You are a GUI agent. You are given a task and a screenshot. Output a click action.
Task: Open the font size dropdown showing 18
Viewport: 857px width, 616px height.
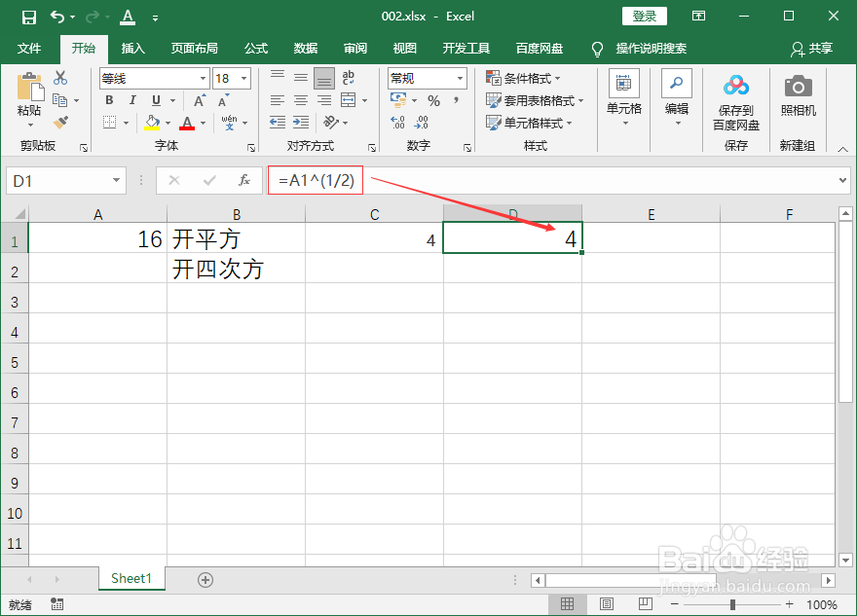[x=243, y=78]
